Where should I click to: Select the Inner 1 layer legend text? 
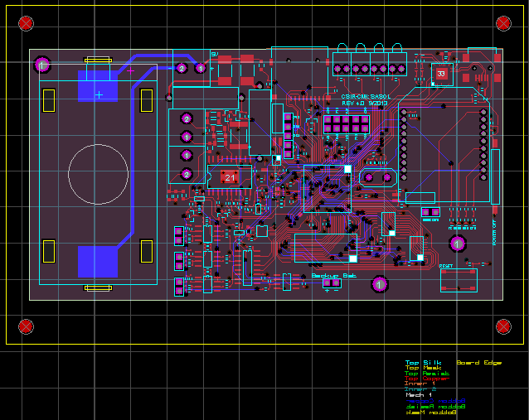pyautogui.click(x=420, y=384)
